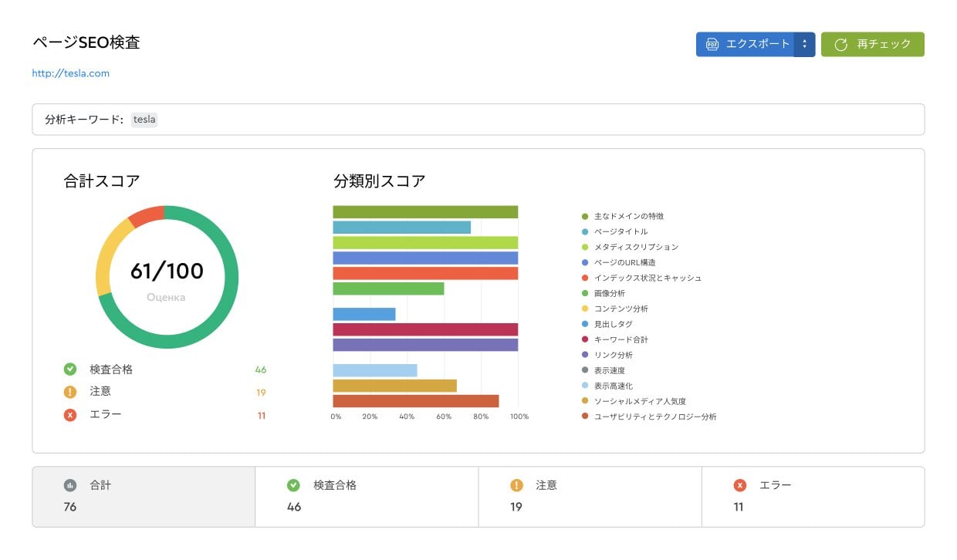Click the short blue 見出しタグ bar
The image size is (957, 560).
pyautogui.click(x=364, y=314)
